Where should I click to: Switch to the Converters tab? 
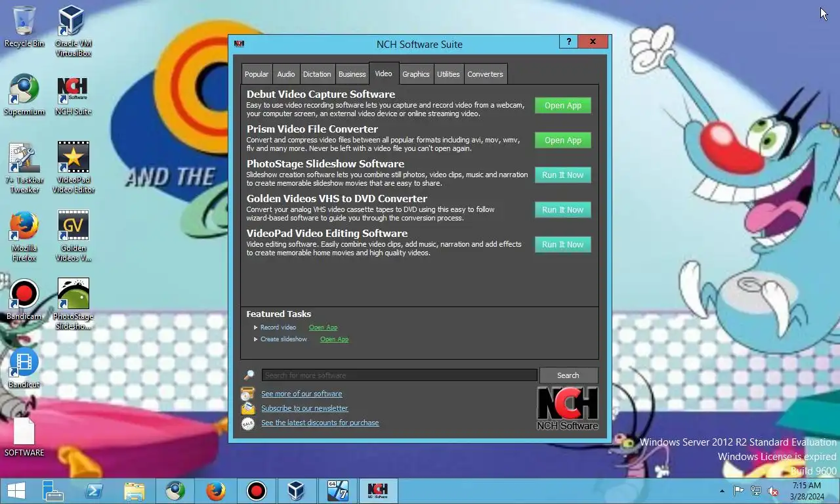[x=486, y=74]
